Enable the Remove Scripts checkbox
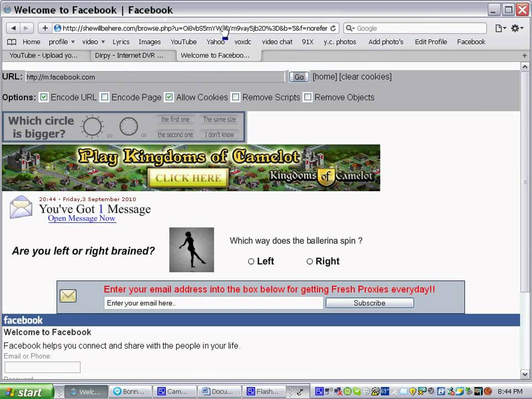Viewport: 532px width, 399px height. point(235,97)
